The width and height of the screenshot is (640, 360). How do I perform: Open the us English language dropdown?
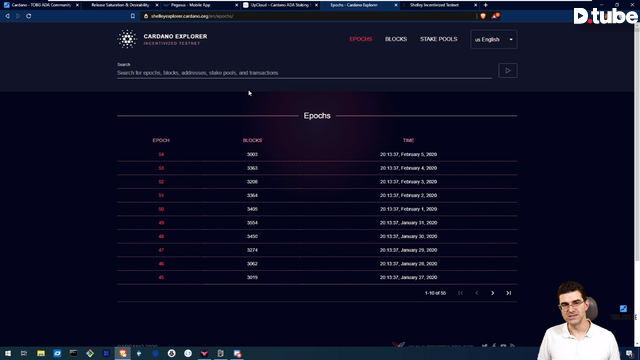[494, 40]
